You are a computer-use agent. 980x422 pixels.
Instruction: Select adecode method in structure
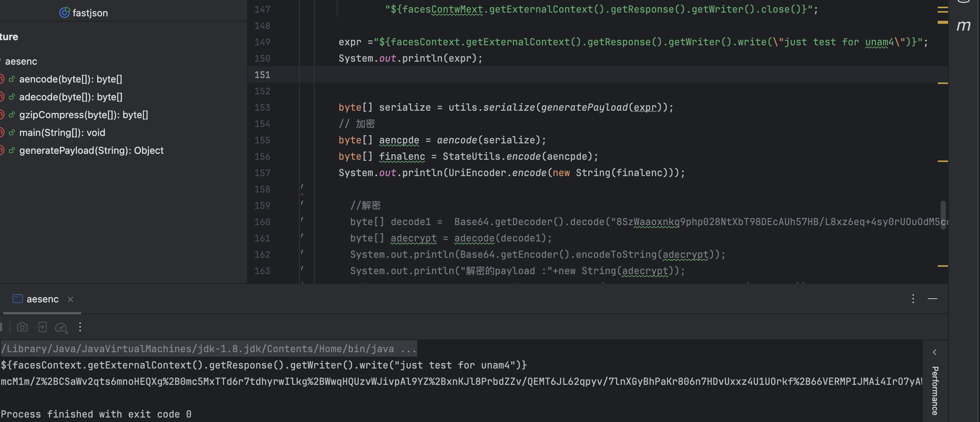(70, 97)
